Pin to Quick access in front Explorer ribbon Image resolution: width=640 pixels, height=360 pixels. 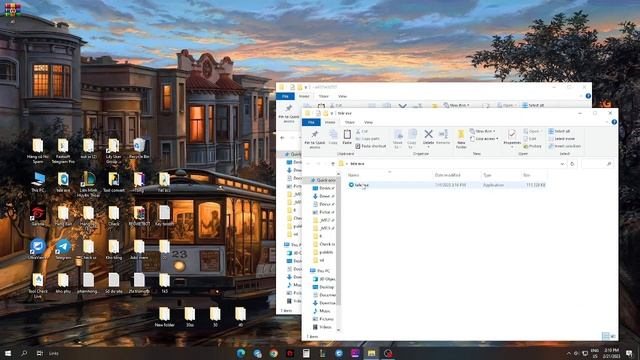pyautogui.click(x=314, y=138)
